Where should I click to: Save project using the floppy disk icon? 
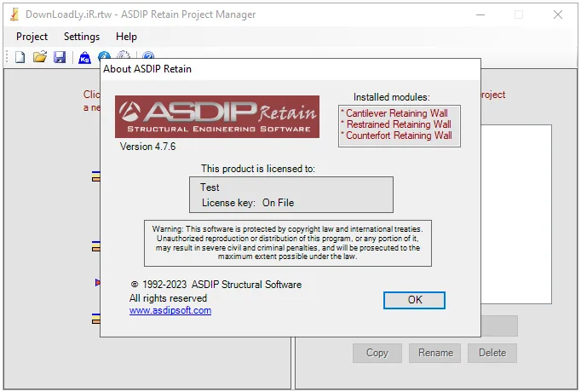tap(60, 57)
